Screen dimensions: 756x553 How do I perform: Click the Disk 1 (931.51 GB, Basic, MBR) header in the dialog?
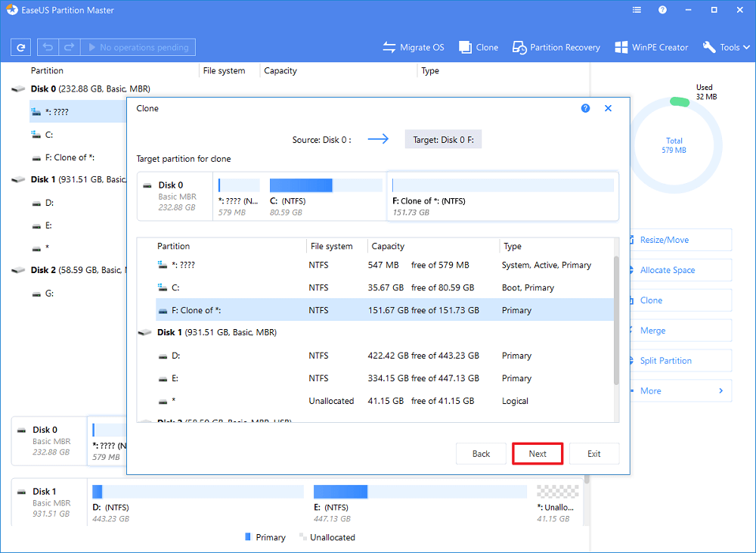point(217,332)
